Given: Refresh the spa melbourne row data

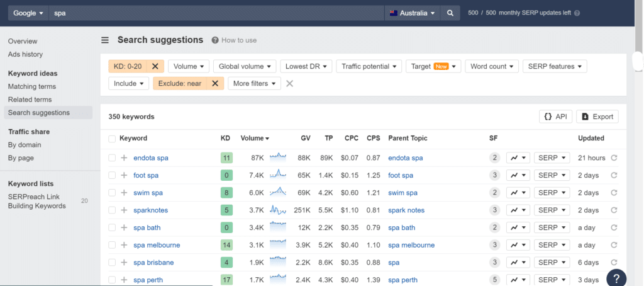Looking at the screenshot, I should 614,245.
